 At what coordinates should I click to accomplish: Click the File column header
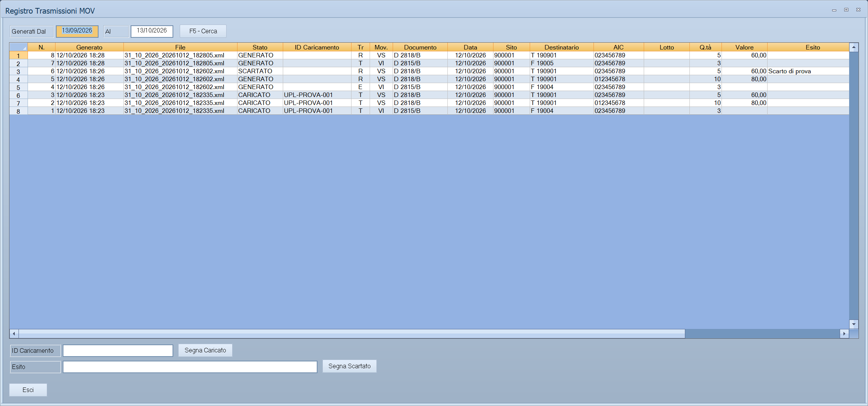180,47
